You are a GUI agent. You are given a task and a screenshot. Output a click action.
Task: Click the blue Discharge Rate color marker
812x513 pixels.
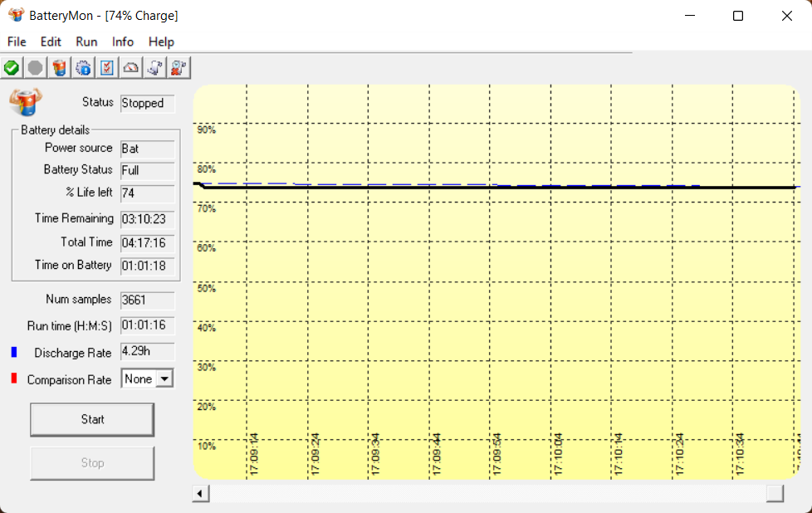pos(14,352)
